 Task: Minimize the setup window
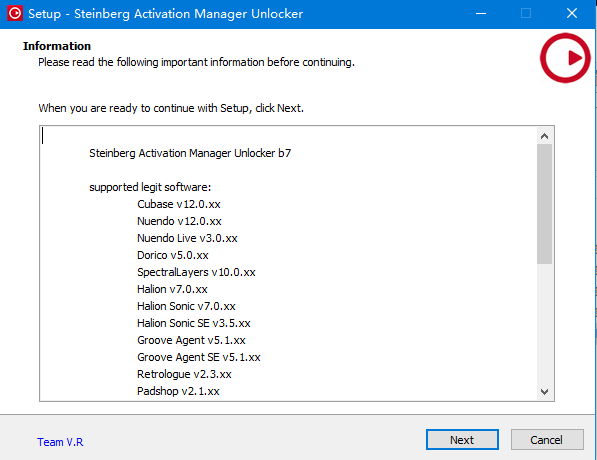click(x=481, y=14)
